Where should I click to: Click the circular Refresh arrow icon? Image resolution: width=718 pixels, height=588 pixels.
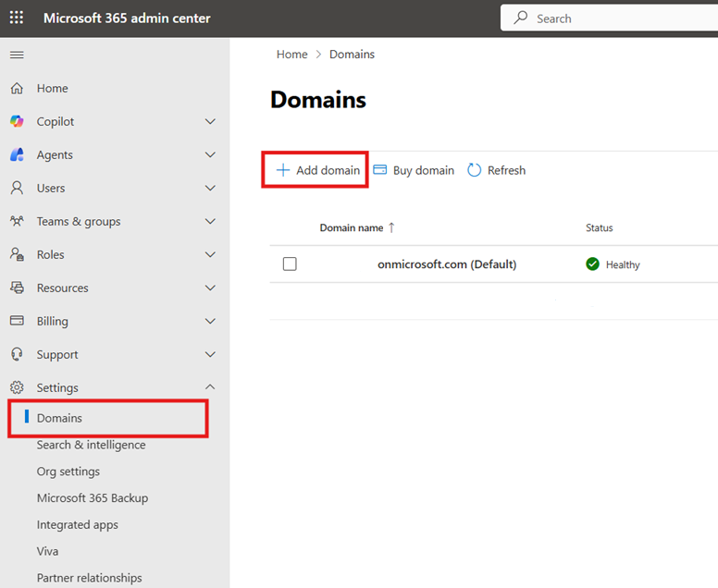pos(475,170)
